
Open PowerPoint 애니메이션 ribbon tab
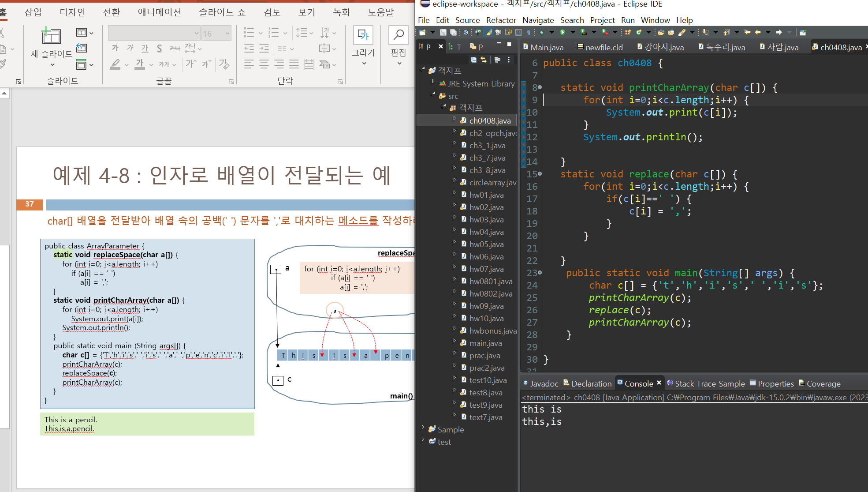pos(159,12)
